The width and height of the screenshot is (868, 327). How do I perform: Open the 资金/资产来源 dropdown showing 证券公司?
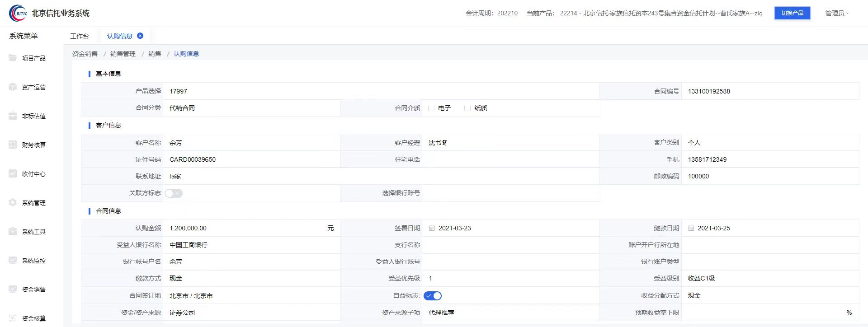[x=251, y=313]
